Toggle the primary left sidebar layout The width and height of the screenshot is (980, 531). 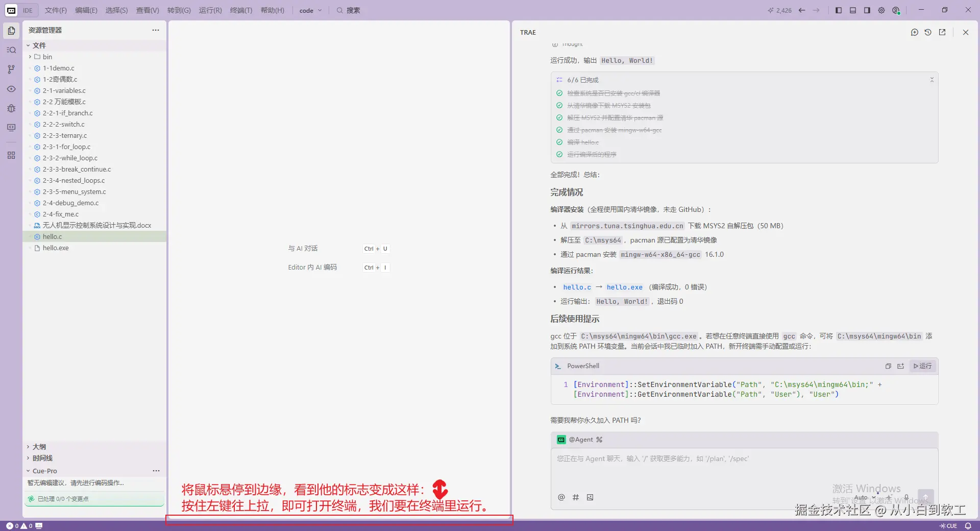click(x=839, y=10)
